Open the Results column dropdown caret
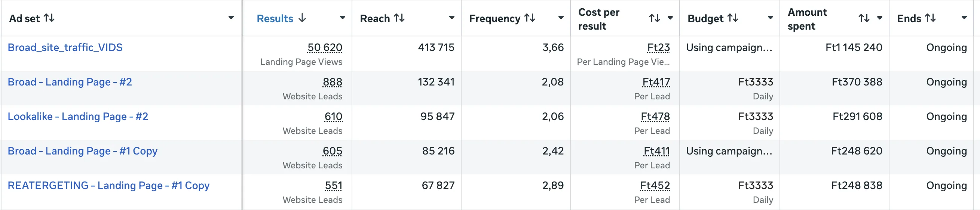Screen dimensions: 980x210 (x=342, y=18)
